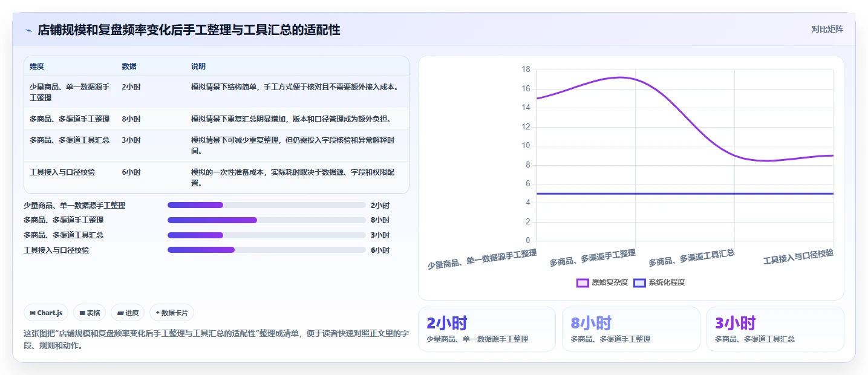Toggle the 原始复杂度 legend swatch
The width and height of the screenshot is (868, 375).
pos(583,282)
